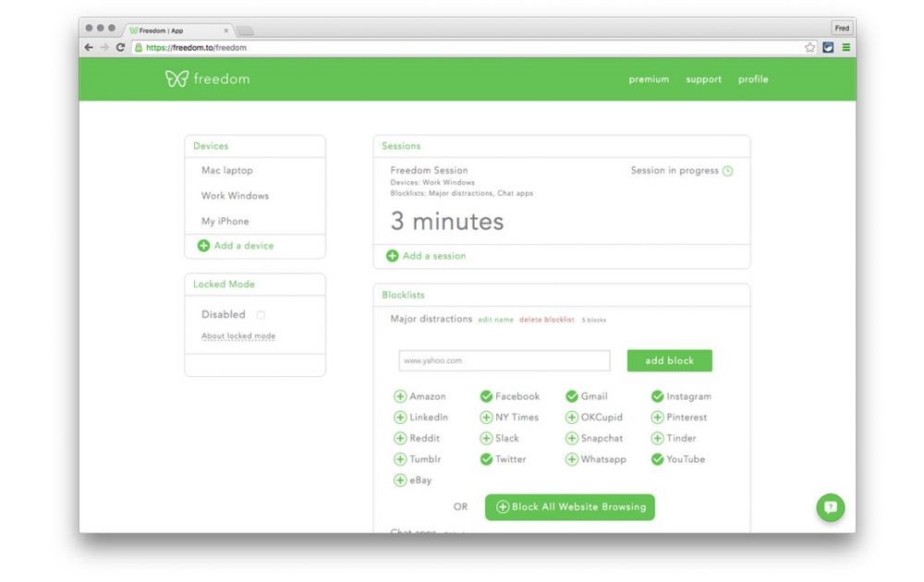The image size is (924, 582).
Task: Click the browser address bar URL
Action: pos(196,48)
